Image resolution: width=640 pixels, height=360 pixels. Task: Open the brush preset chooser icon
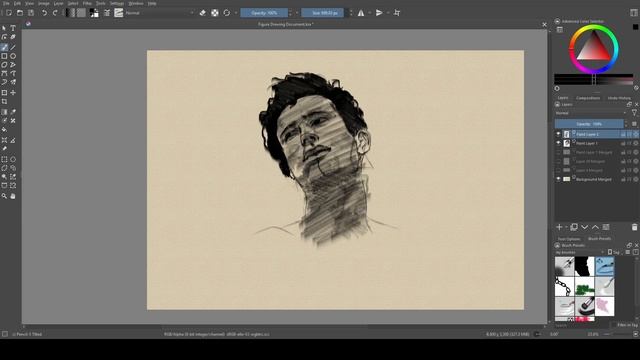[119, 13]
